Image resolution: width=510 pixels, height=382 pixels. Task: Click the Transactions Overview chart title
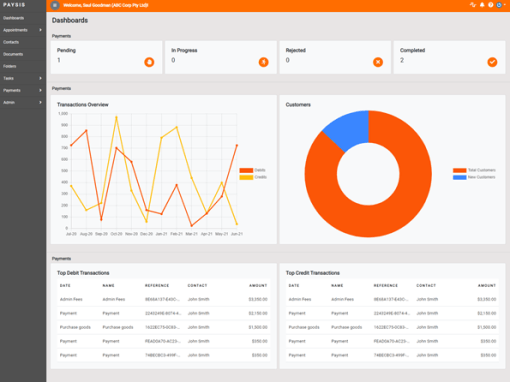(83, 105)
